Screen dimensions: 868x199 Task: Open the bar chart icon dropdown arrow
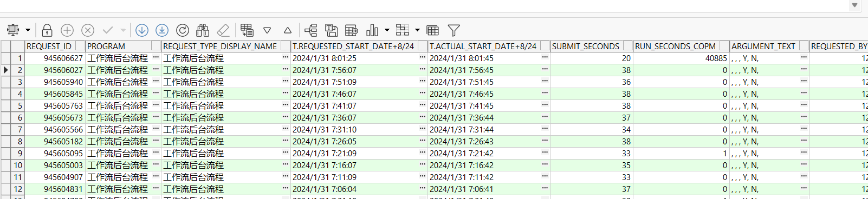pos(387,30)
